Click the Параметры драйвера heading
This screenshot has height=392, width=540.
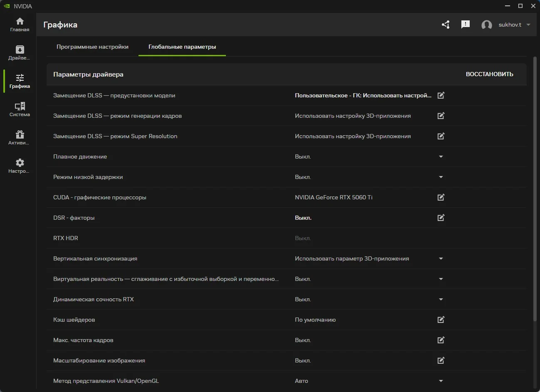point(88,74)
